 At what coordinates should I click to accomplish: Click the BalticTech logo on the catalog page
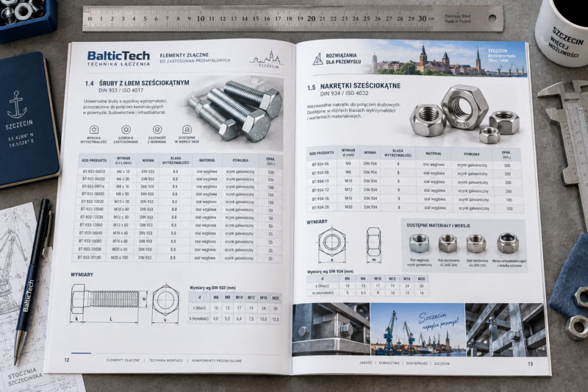(x=118, y=58)
